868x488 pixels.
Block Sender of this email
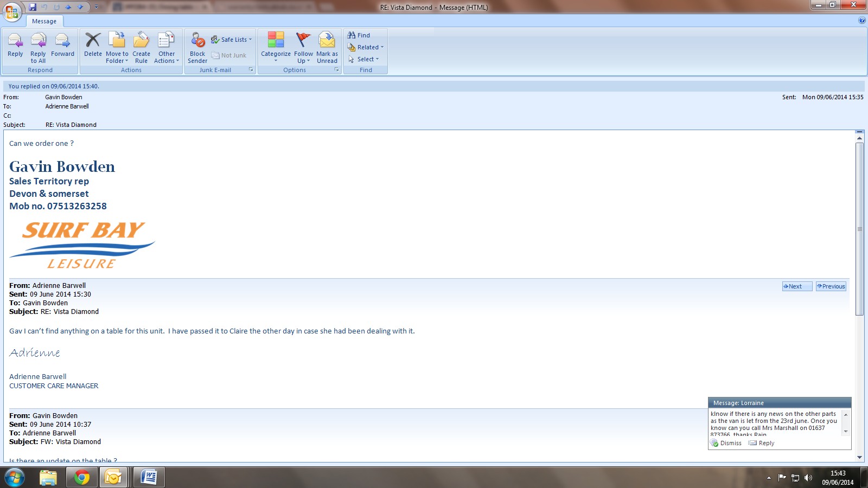[197, 46]
